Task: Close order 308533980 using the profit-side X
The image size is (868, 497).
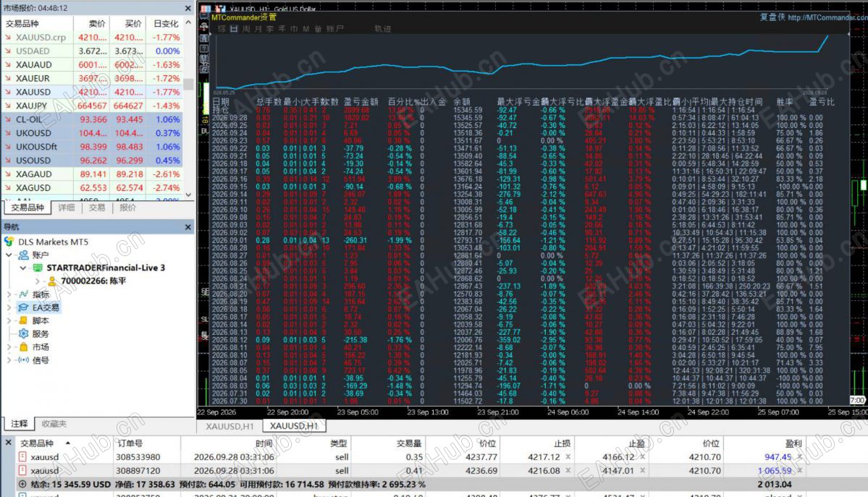Action: [799, 457]
